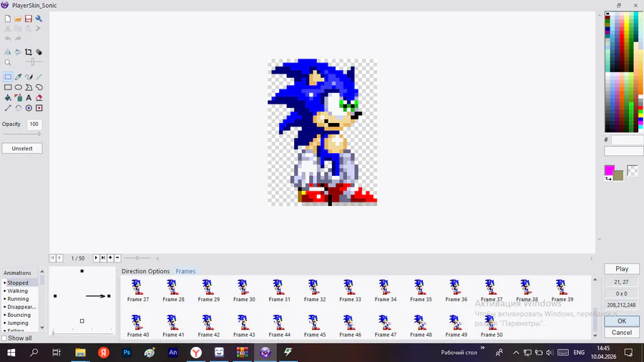Enable the Show all checkbox
This screenshot has height=362, width=644.
click(x=4, y=338)
